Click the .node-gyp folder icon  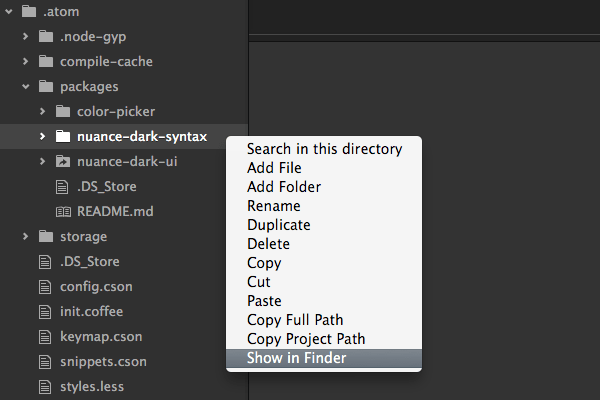tap(46, 37)
